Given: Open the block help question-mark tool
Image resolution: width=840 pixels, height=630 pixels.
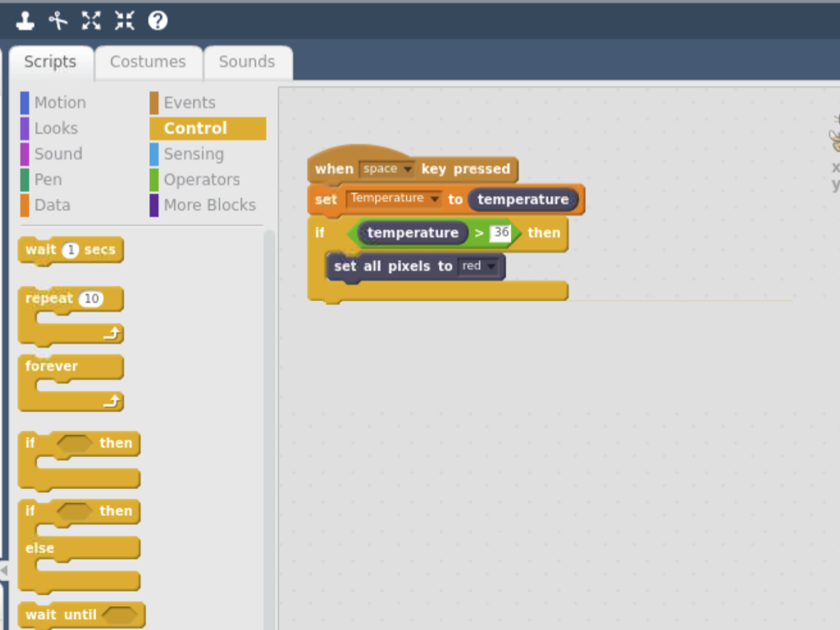Looking at the screenshot, I should [x=157, y=21].
